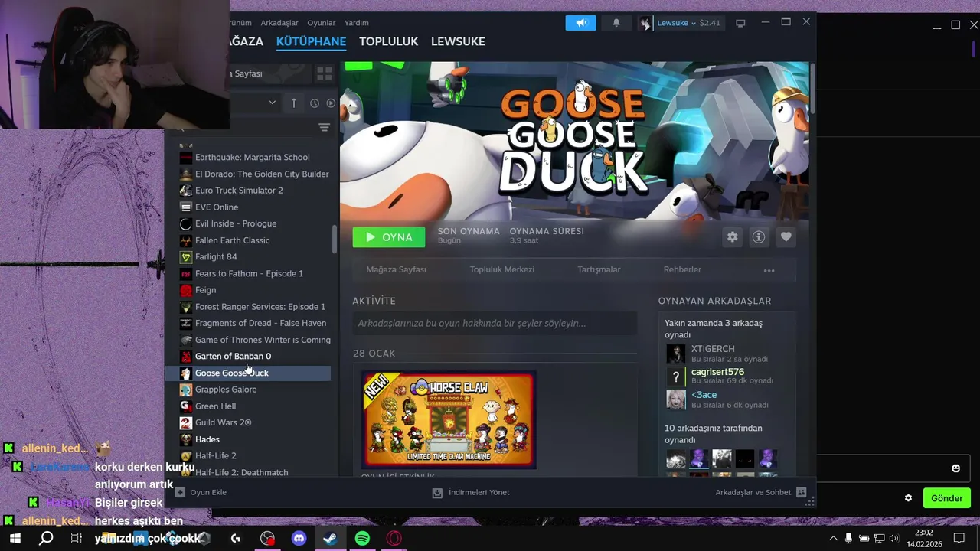
Task: Click the activity comment input field
Action: 495,324
